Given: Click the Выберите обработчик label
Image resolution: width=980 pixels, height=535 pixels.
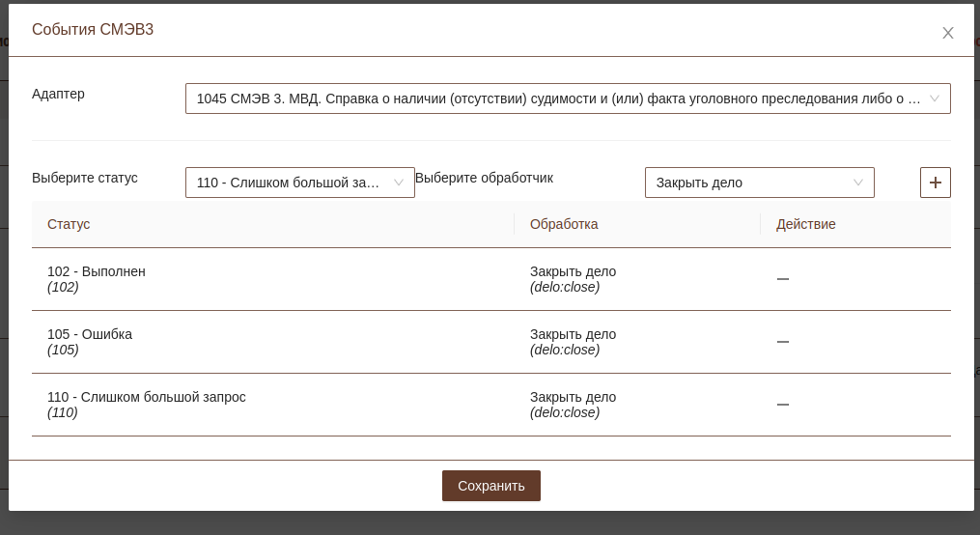Looking at the screenshot, I should pos(484,178).
